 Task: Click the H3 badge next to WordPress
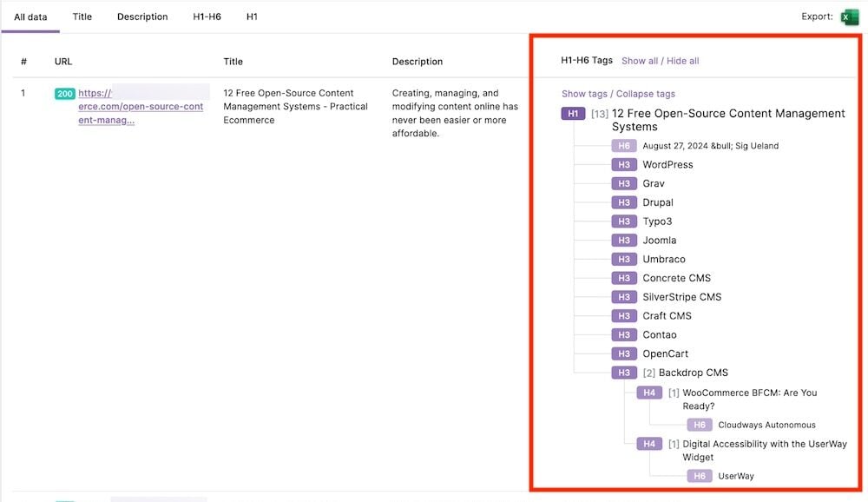[x=623, y=165]
